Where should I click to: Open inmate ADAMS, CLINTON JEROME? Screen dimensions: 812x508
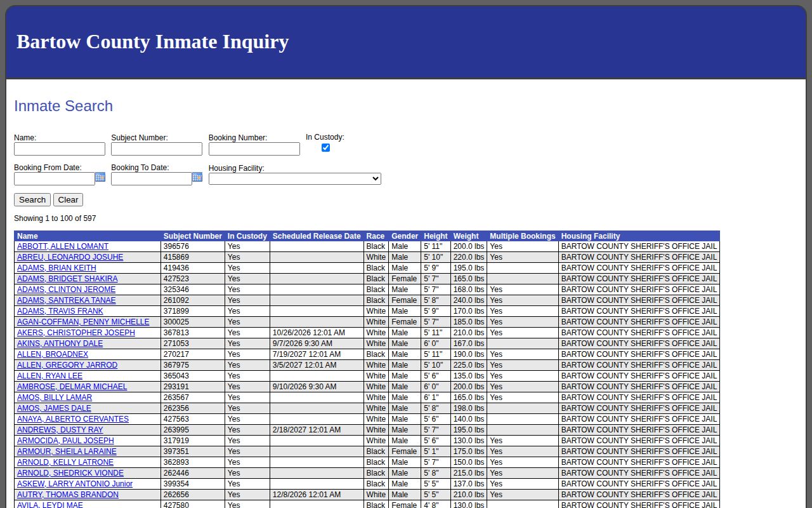coord(67,290)
